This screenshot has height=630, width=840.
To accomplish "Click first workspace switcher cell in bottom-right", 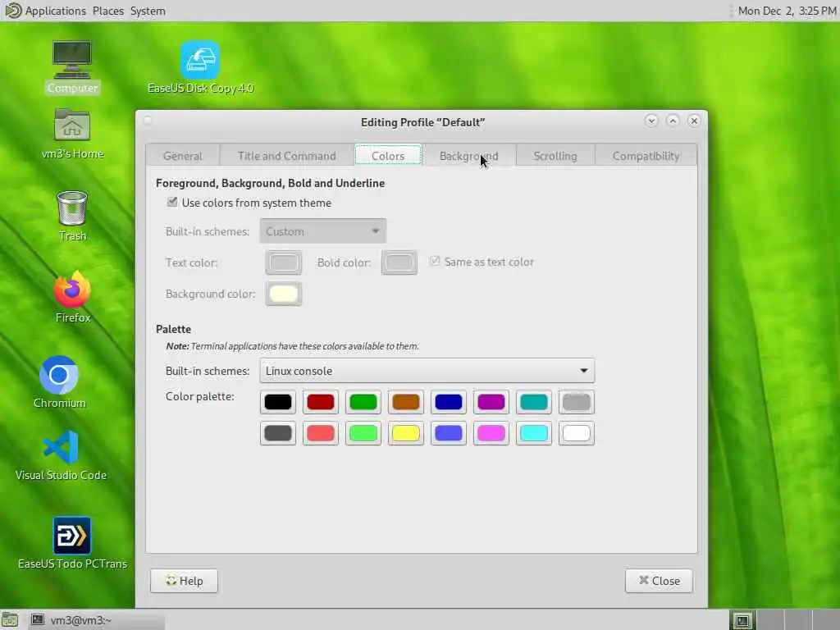I will (742, 620).
